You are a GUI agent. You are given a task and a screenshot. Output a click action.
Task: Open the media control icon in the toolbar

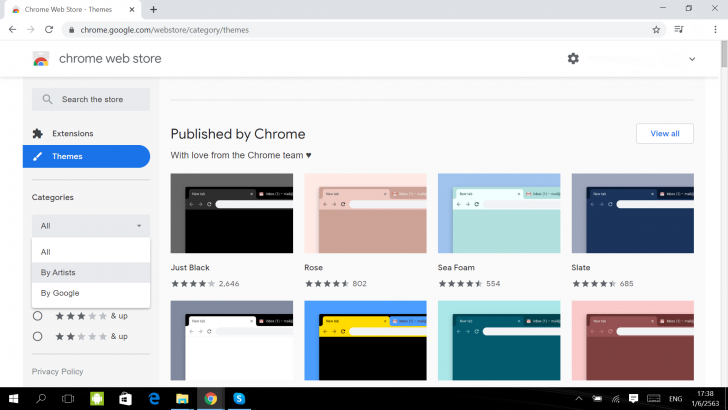pyautogui.click(x=679, y=30)
